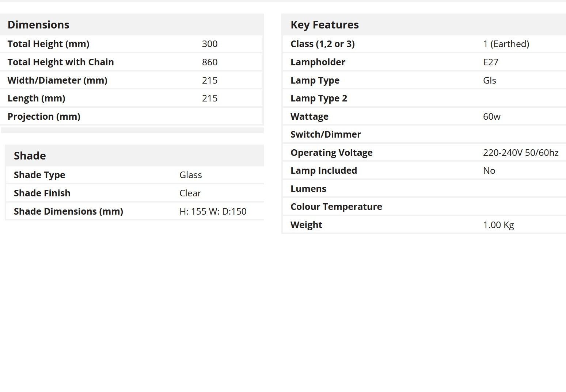
Task: Select the Width/Diameter (mm) label
Action: tap(57, 80)
